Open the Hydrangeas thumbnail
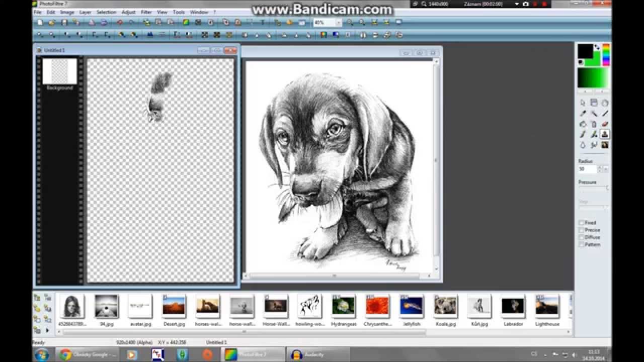644x362 pixels. (x=344, y=306)
